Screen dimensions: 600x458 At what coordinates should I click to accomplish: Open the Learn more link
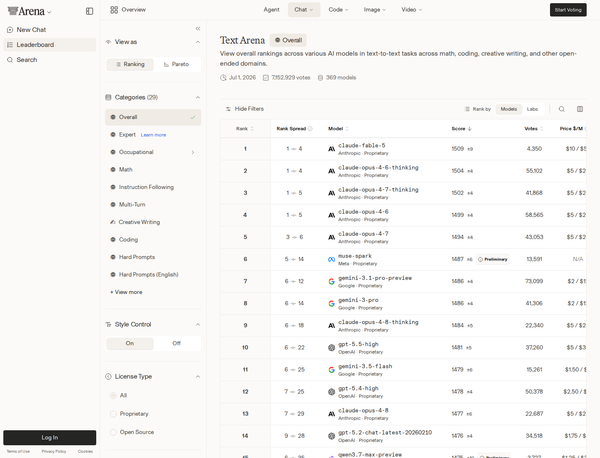click(153, 135)
